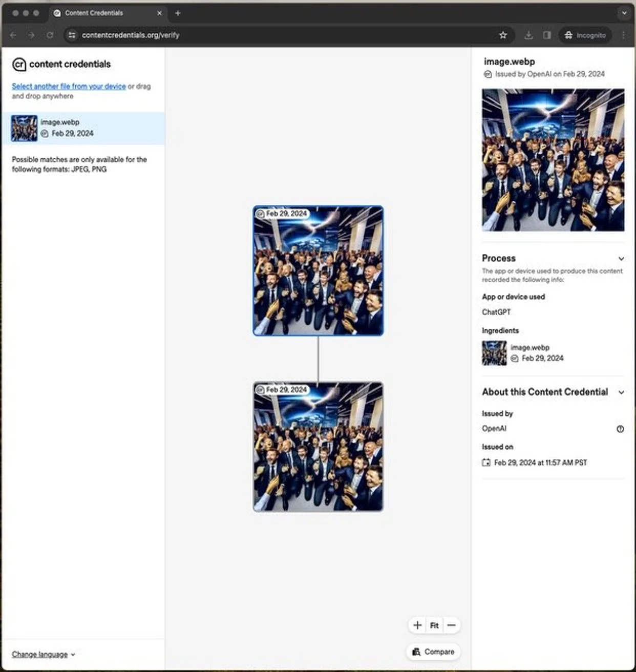This screenshot has width=636, height=672.
Task: Close the Content Credentials tab
Action: pos(159,13)
